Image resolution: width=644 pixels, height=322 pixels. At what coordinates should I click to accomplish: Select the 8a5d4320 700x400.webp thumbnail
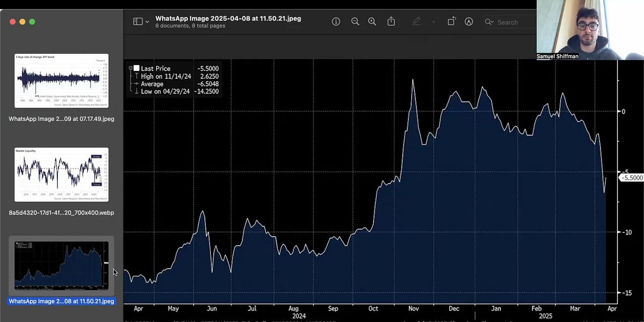click(x=61, y=174)
